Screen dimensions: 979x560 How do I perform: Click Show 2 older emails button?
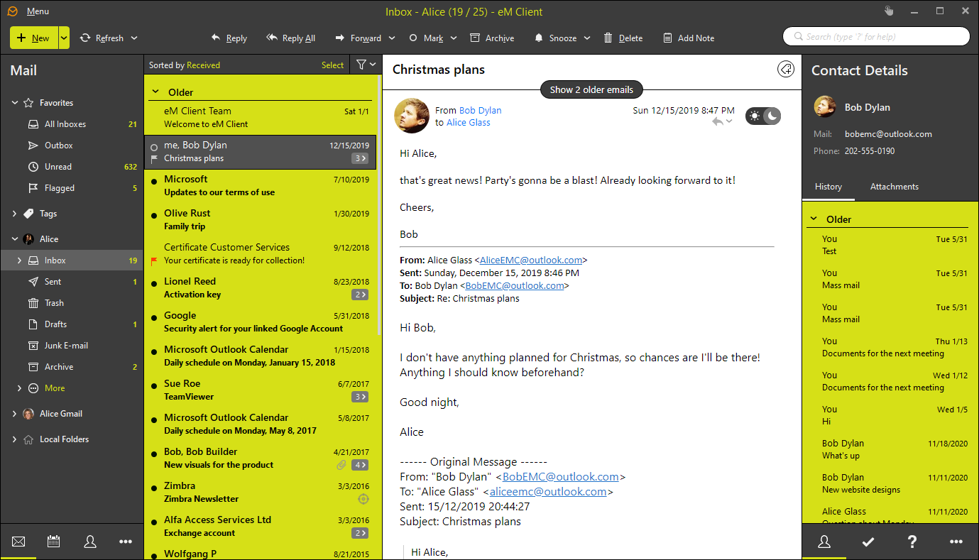tap(591, 89)
